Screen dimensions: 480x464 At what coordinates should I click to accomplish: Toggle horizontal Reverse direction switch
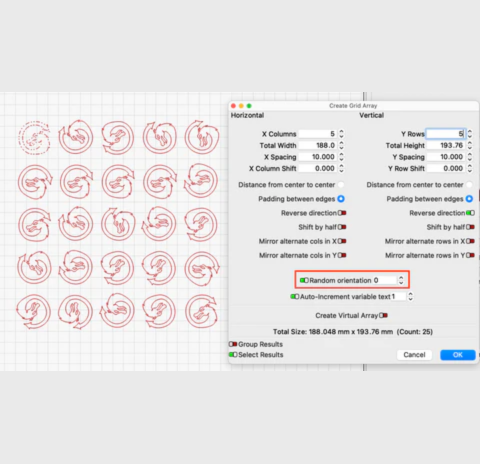[342, 213]
